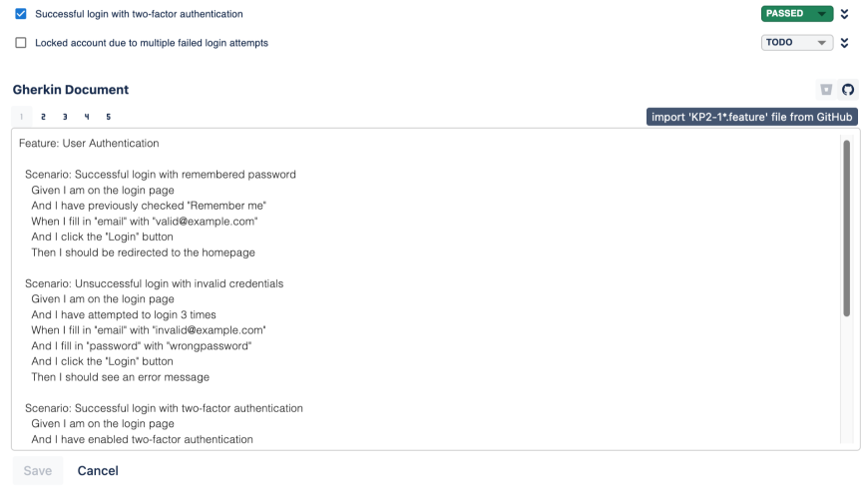
Task: Open the TODO status dropdown
Action: point(796,43)
